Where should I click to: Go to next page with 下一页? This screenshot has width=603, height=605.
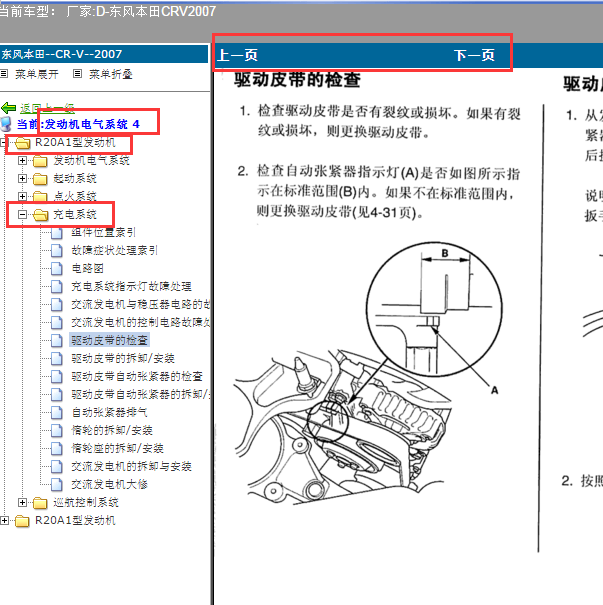[x=474, y=55]
